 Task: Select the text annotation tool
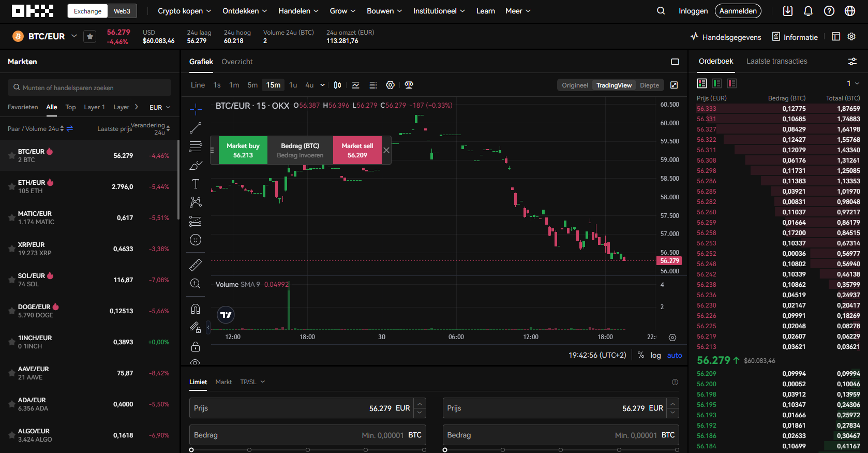pos(196,184)
